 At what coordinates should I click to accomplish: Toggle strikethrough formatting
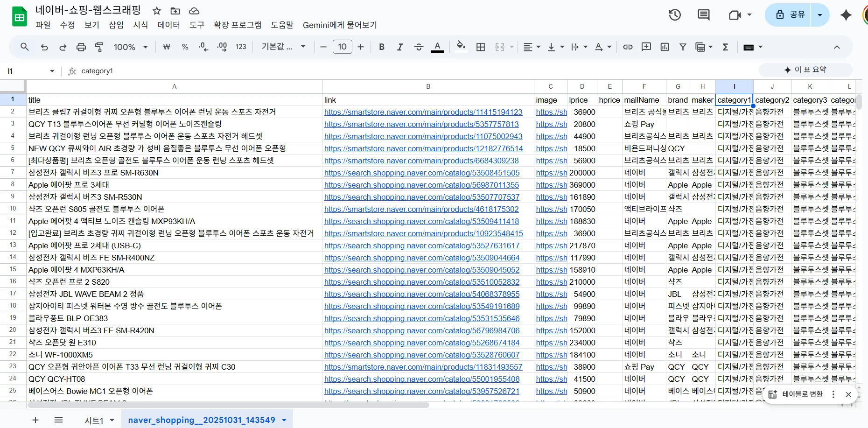point(419,47)
